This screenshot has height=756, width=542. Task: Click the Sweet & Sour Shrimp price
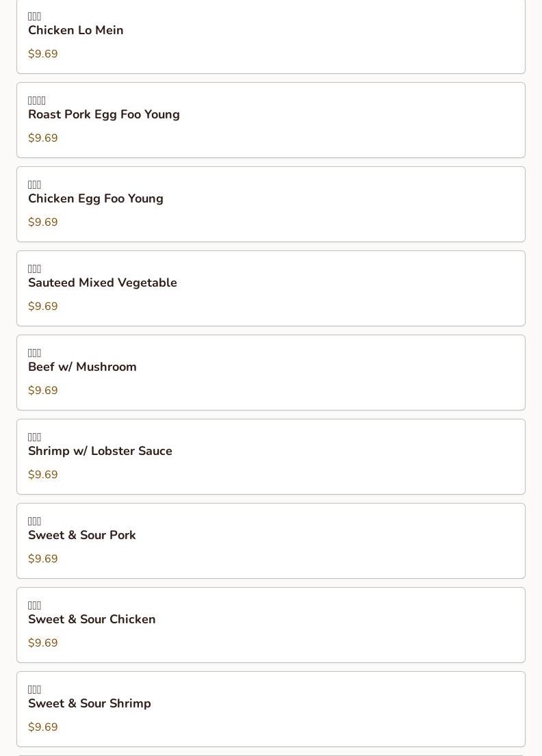(x=43, y=727)
